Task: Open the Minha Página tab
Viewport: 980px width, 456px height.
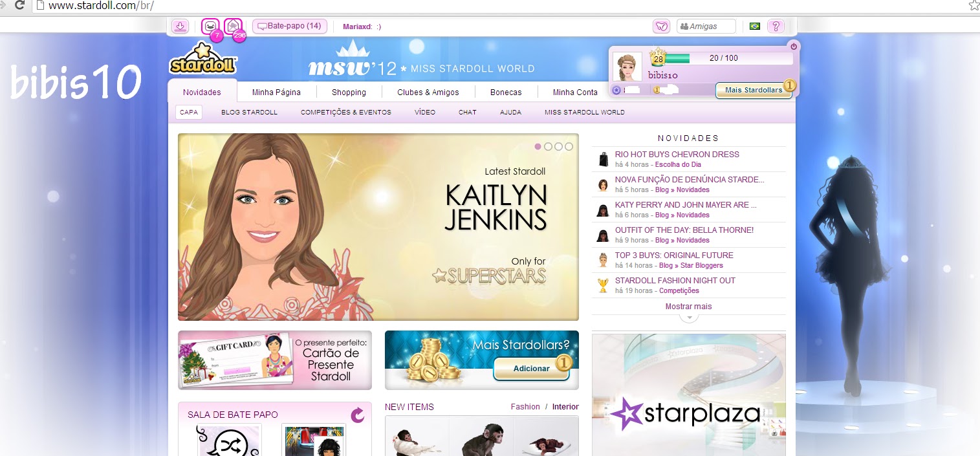Action: (x=276, y=92)
